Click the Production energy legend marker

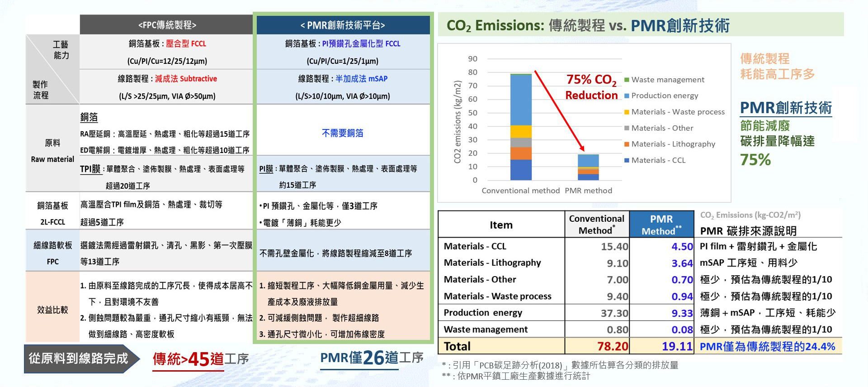pyautogui.click(x=627, y=96)
